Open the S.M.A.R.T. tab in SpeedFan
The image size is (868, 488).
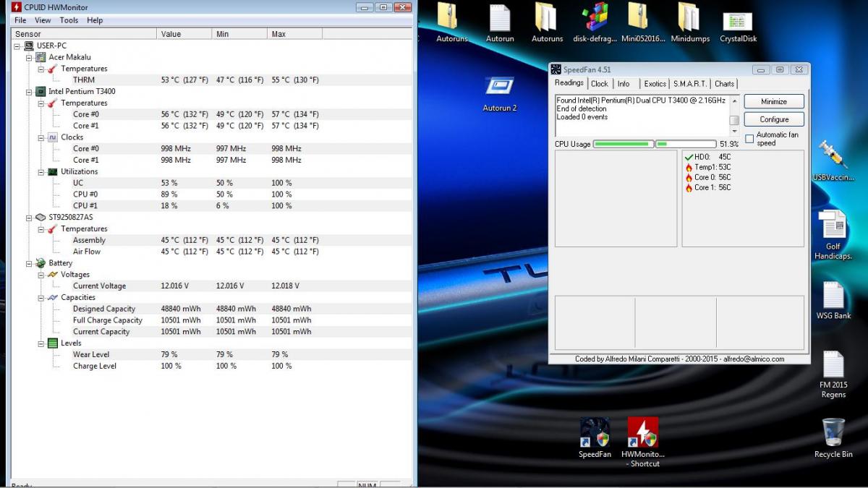click(690, 84)
